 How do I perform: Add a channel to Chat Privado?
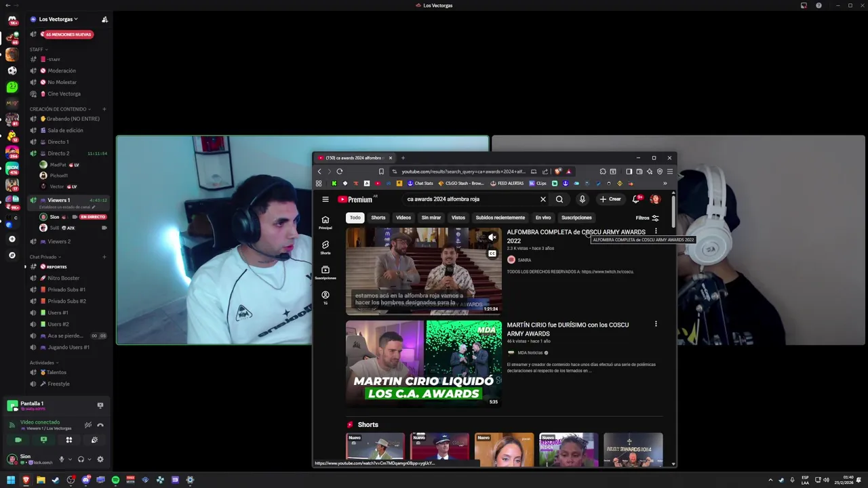104,257
